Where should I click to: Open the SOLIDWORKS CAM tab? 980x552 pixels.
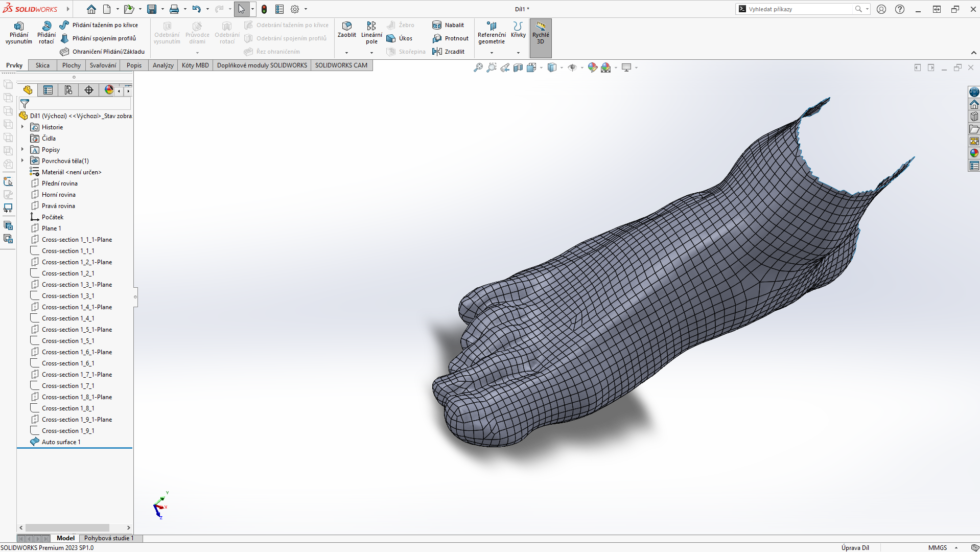click(341, 65)
